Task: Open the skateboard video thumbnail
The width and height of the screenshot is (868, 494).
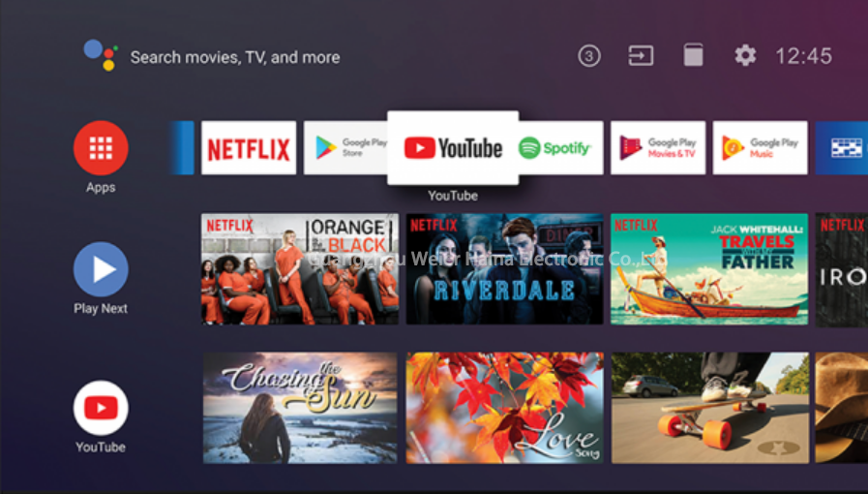Action: coord(709,408)
